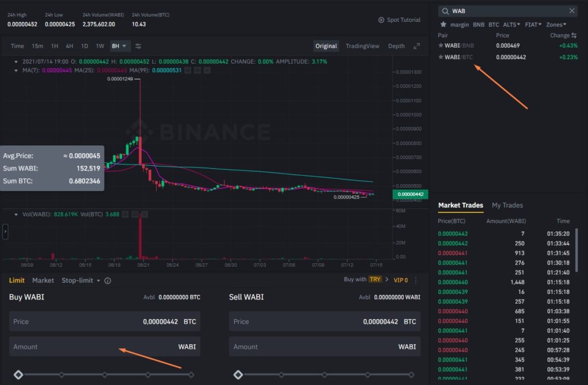Open FIAT market dropdown
Viewport: 588px width, 385px height.
(533, 24)
